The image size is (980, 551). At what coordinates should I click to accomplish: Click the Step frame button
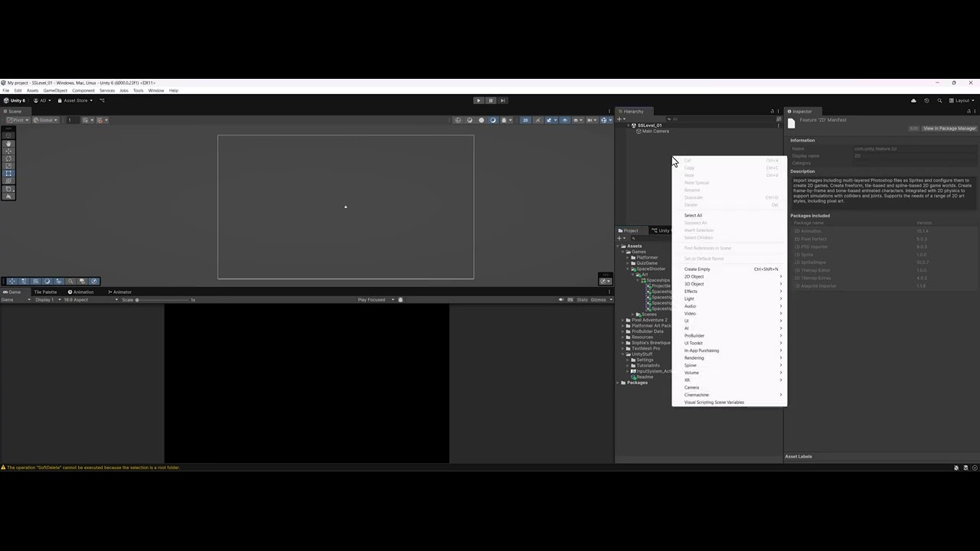click(502, 100)
